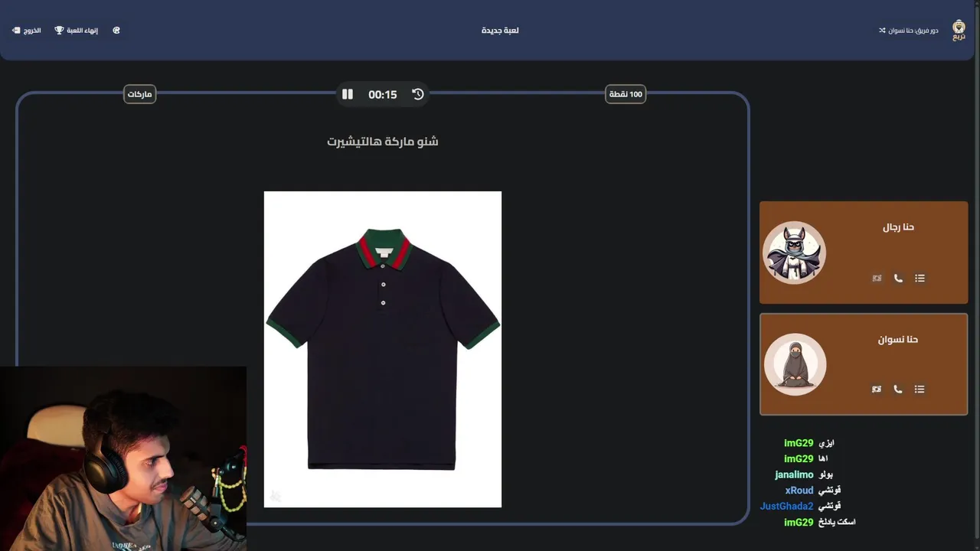The width and height of the screenshot is (980, 551).
Task: Click the shuffle arrows icon beside the team turn
Action: tap(882, 31)
